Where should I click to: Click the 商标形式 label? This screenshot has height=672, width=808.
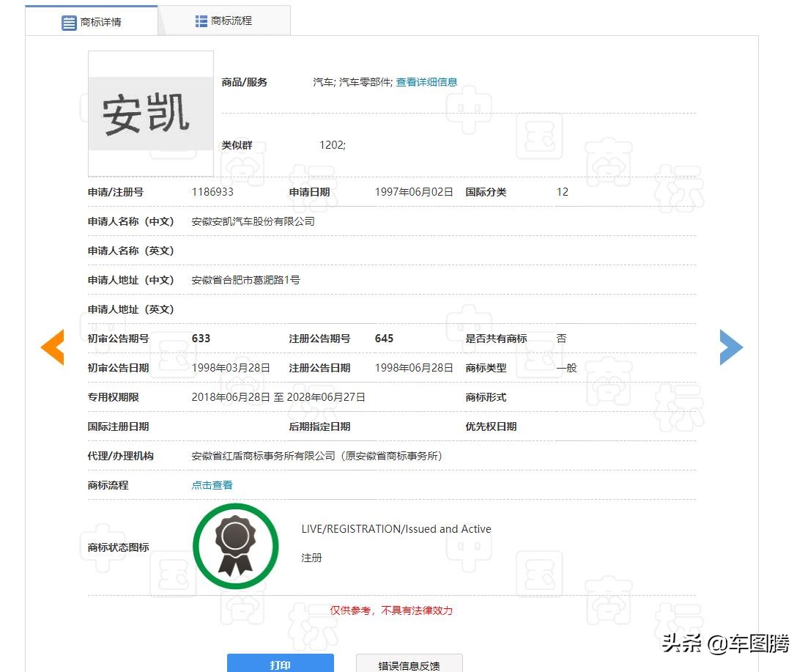(x=486, y=397)
